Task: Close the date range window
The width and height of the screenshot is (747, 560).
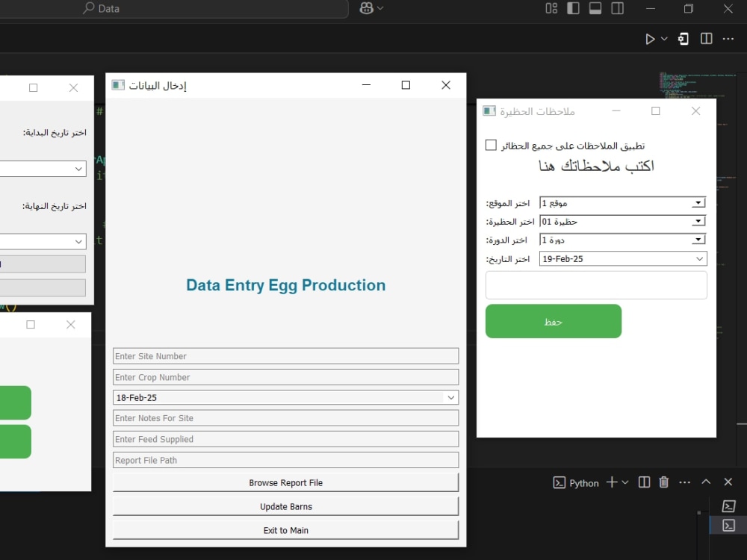Action: [x=73, y=87]
